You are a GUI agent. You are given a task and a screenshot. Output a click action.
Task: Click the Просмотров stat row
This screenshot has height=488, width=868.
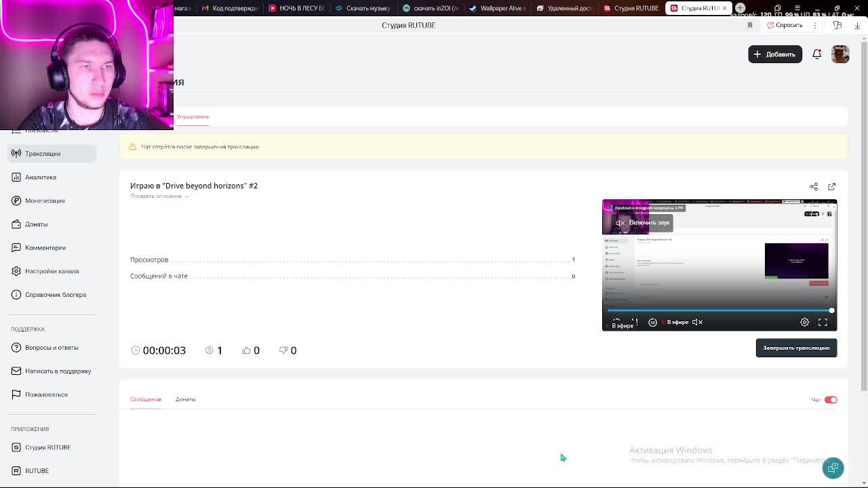(353, 260)
